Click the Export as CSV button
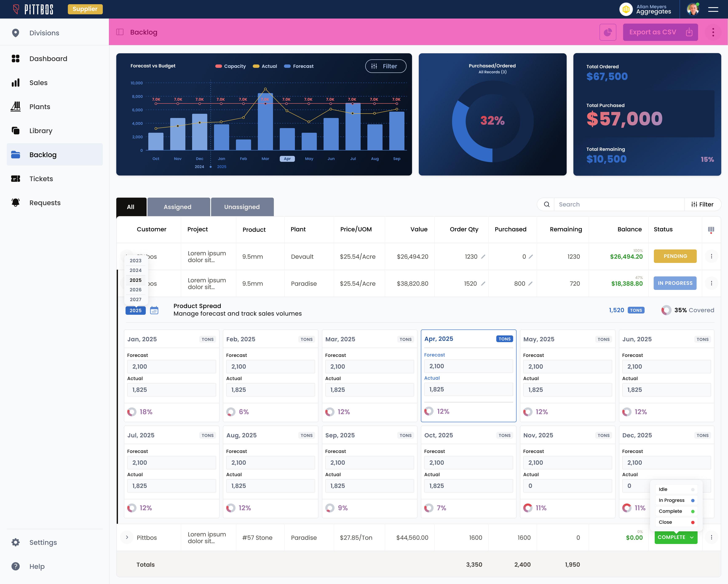The image size is (728, 584). pos(660,32)
